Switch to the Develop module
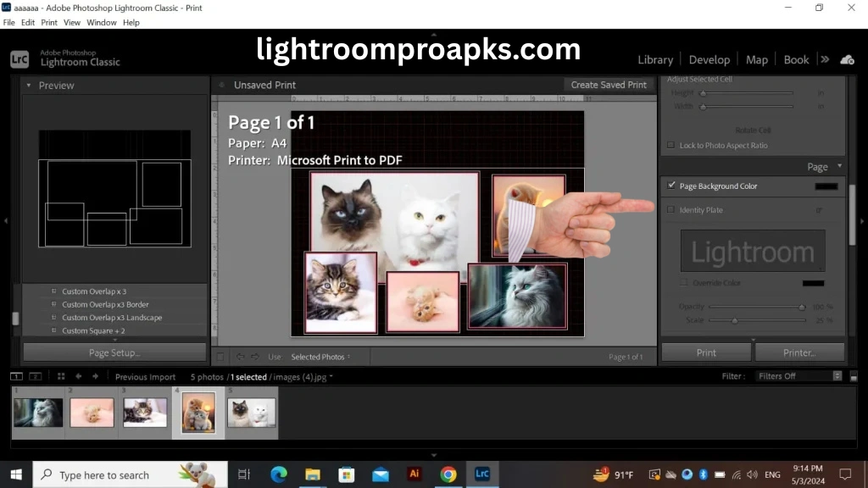 pyautogui.click(x=709, y=59)
